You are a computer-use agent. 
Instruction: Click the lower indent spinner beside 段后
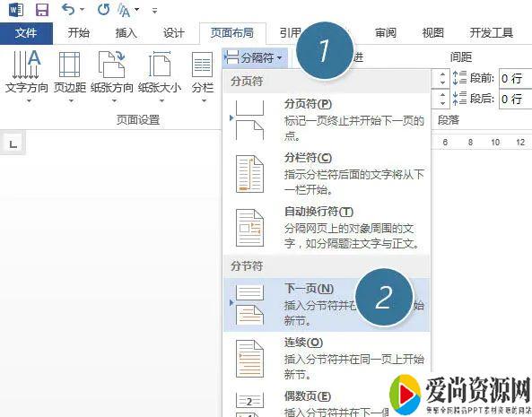(x=442, y=99)
